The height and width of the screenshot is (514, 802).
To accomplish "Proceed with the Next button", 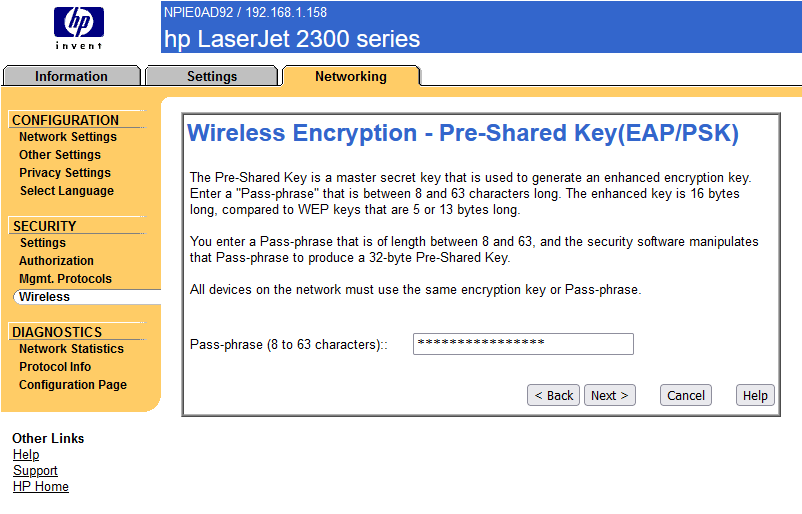I will click(610, 395).
